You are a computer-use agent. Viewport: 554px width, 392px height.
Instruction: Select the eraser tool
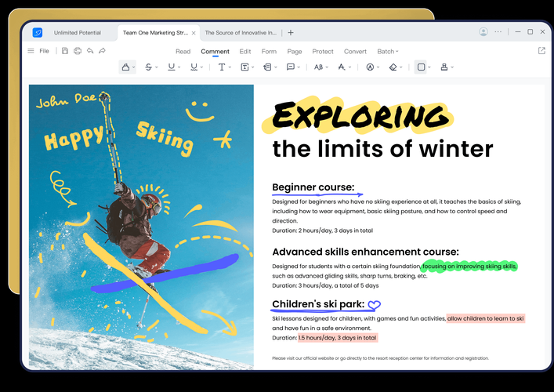pyautogui.click(x=393, y=67)
